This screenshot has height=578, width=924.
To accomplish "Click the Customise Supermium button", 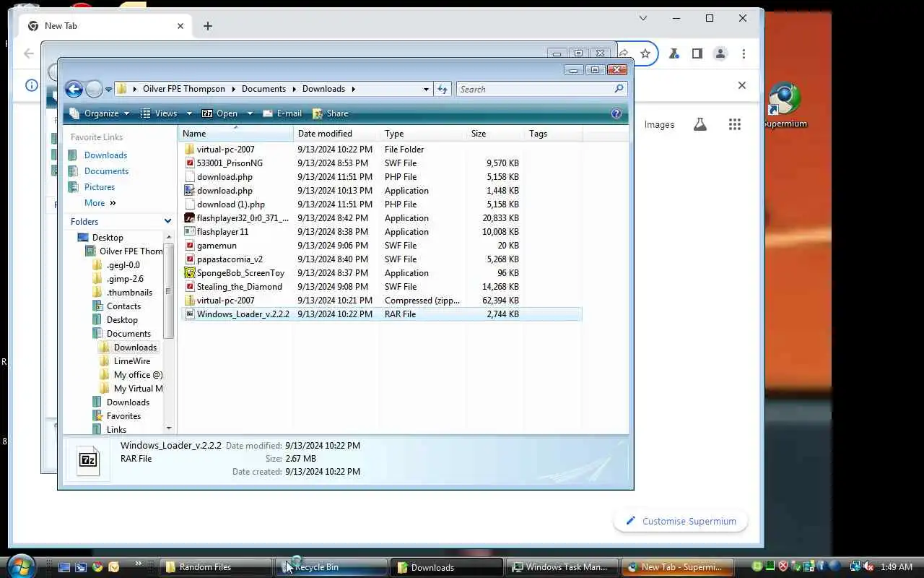I will tap(681, 521).
